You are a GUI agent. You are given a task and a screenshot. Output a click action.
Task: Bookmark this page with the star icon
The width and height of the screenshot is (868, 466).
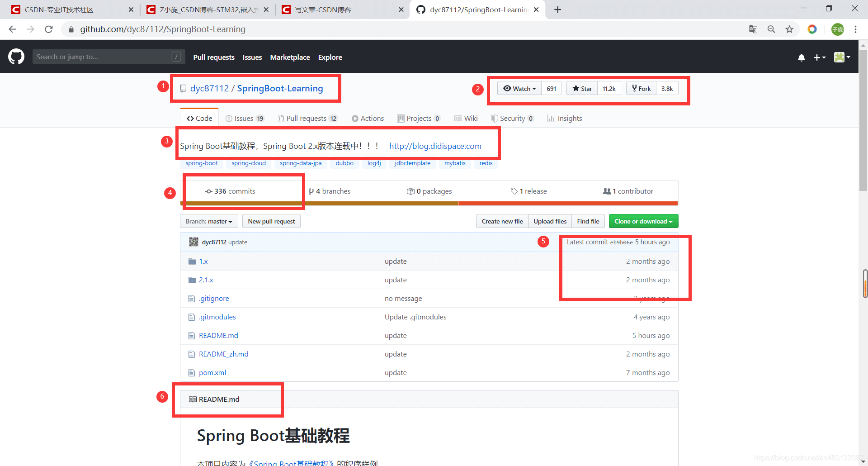point(789,29)
